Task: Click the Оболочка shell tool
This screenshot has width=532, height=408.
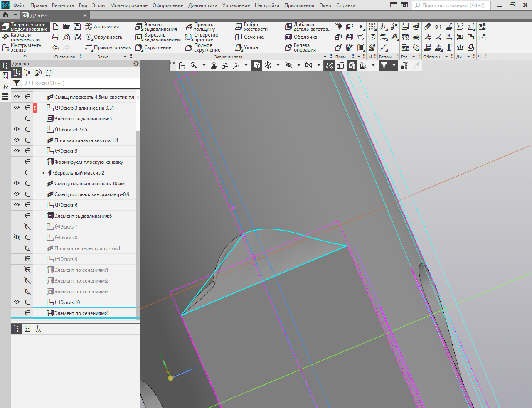Action: coord(301,37)
